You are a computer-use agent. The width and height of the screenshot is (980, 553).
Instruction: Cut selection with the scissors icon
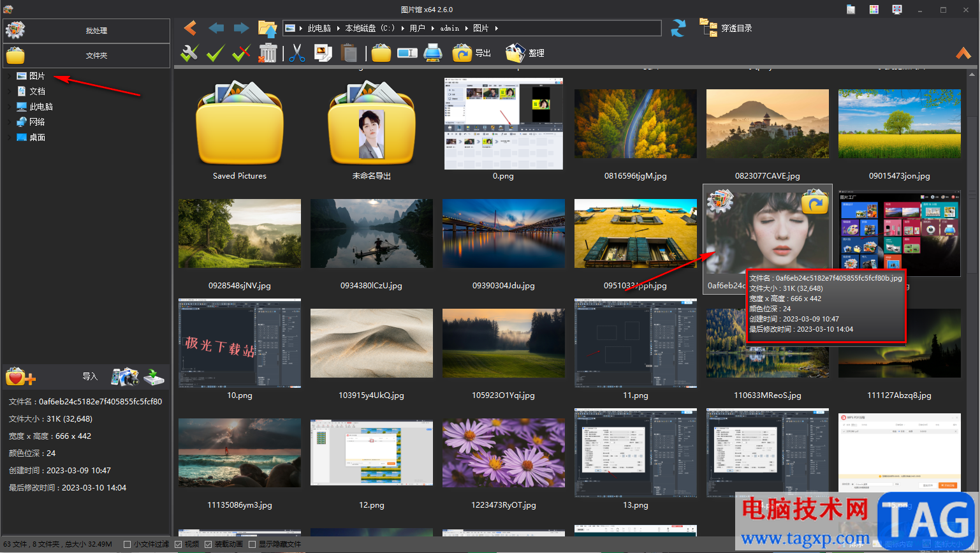(296, 53)
